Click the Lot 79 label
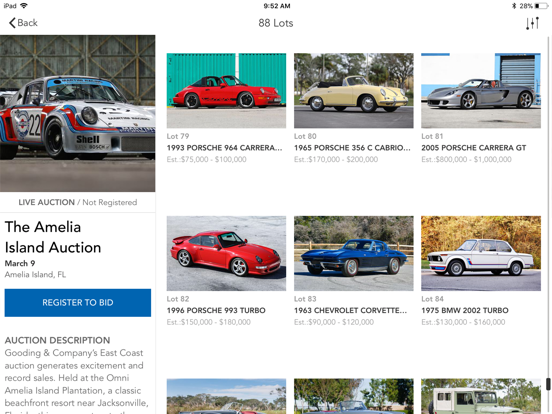 click(x=178, y=136)
